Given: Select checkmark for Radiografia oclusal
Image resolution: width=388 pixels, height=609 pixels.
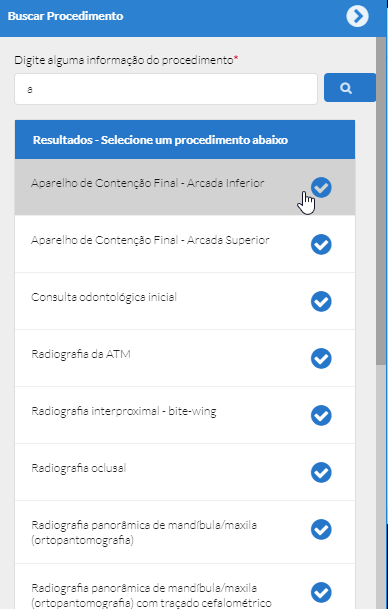Looking at the screenshot, I should pos(321,472).
